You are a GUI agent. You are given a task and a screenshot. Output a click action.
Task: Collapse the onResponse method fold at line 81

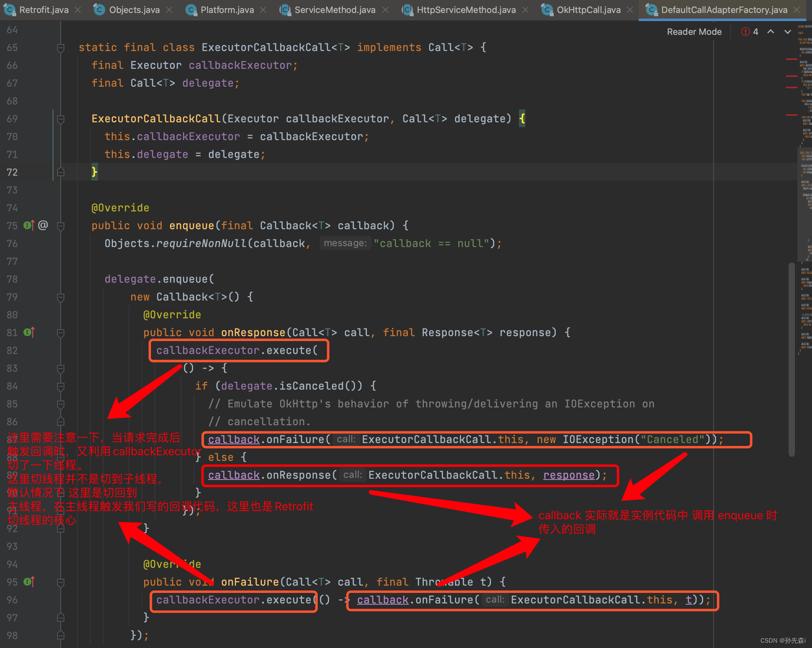click(x=61, y=333)
